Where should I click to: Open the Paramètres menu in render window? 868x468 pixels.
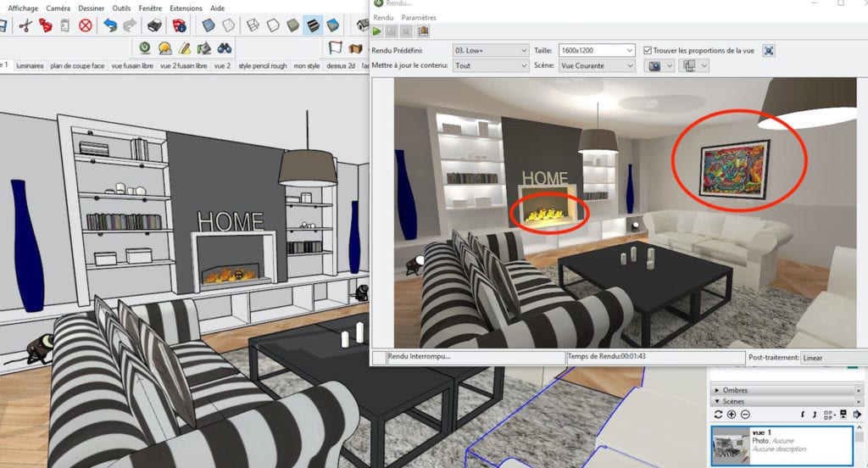(x=419, y=18)
